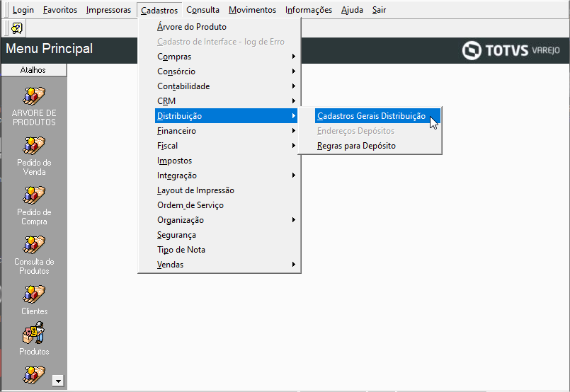Click the TOTVS Varejo logo
Viewport: 570px width, 392px height.
[511, 50]
